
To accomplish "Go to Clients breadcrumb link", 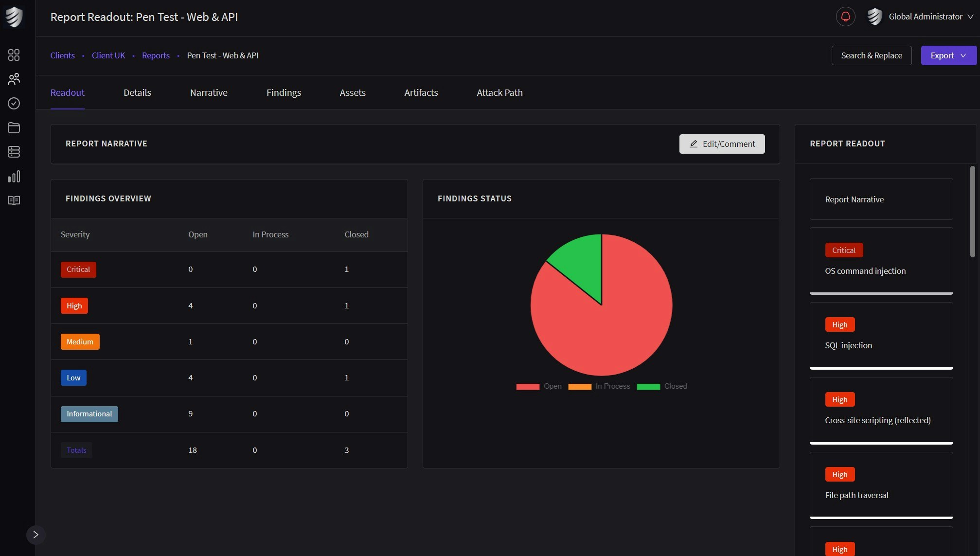I will (63, 55).
